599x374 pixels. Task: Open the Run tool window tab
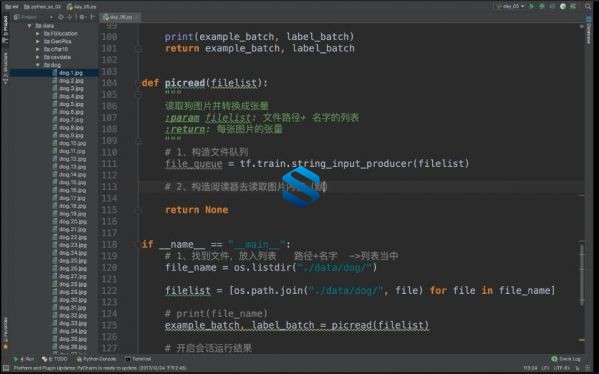[24, 359]
